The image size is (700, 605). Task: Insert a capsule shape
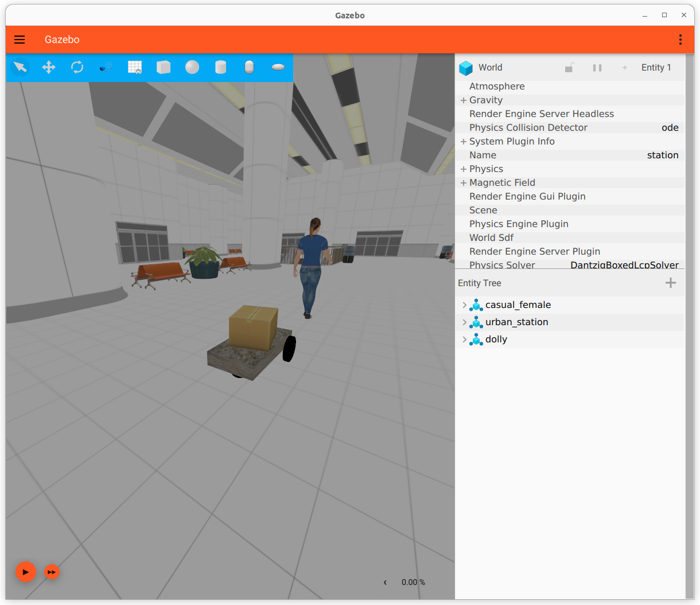click(x=249, y=68)
